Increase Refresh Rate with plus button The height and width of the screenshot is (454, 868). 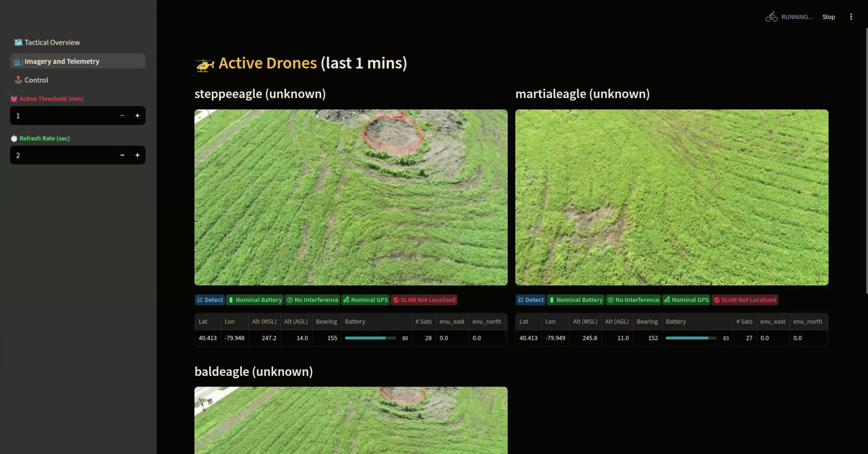coord(137,155)
